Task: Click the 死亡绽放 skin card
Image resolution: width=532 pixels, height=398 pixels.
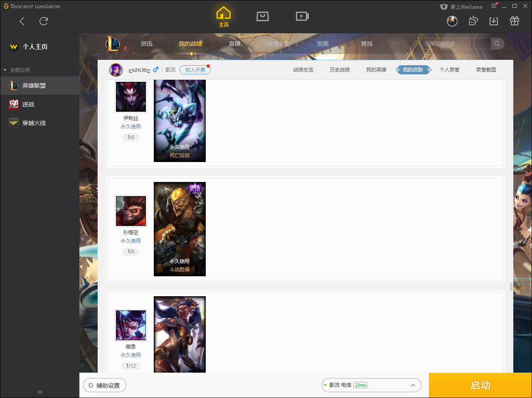Action: click(x=180, y=120)
